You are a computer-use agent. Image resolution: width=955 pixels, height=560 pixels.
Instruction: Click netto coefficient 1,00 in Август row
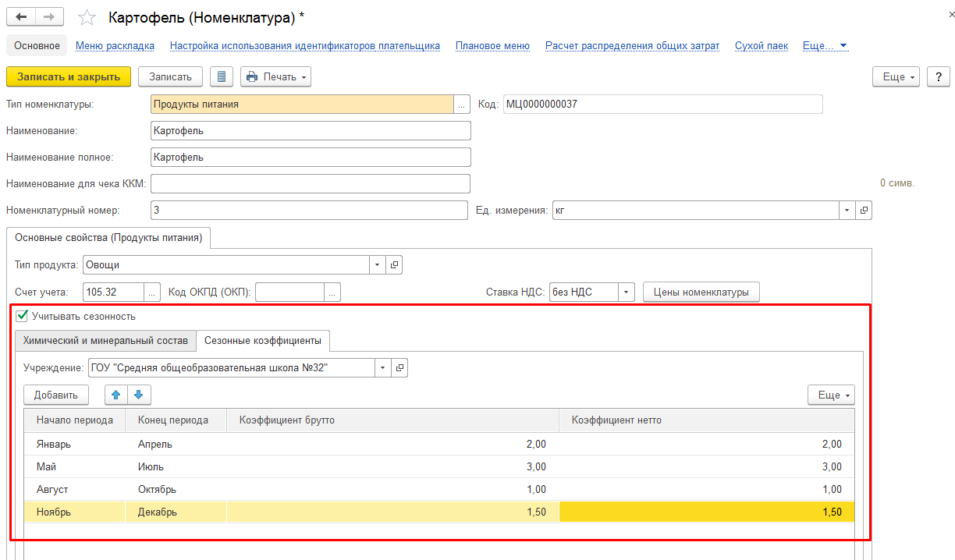coord(707,489)
